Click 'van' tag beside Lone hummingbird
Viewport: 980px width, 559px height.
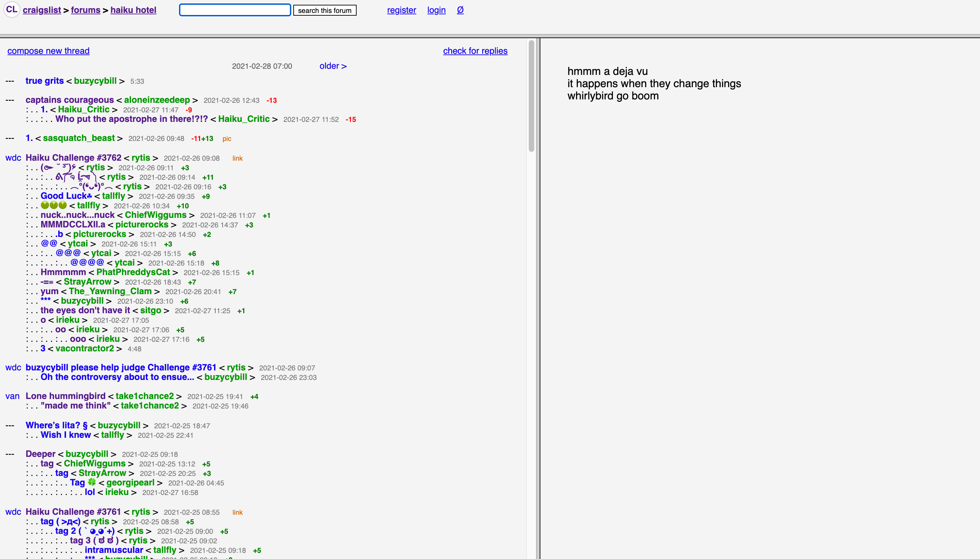pyautogui.click(x=12, y=396)
